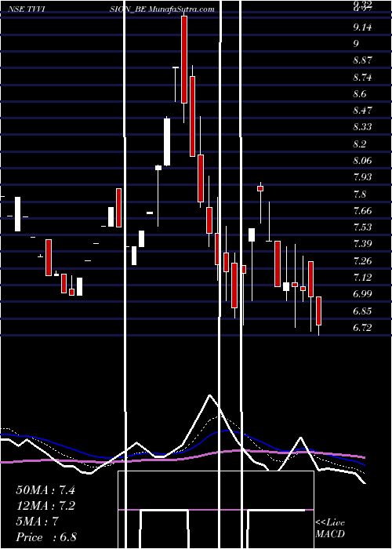Click the NSE TVVI ticker label
The height and width of the screenshot is (549, 392).
(26, 9)
